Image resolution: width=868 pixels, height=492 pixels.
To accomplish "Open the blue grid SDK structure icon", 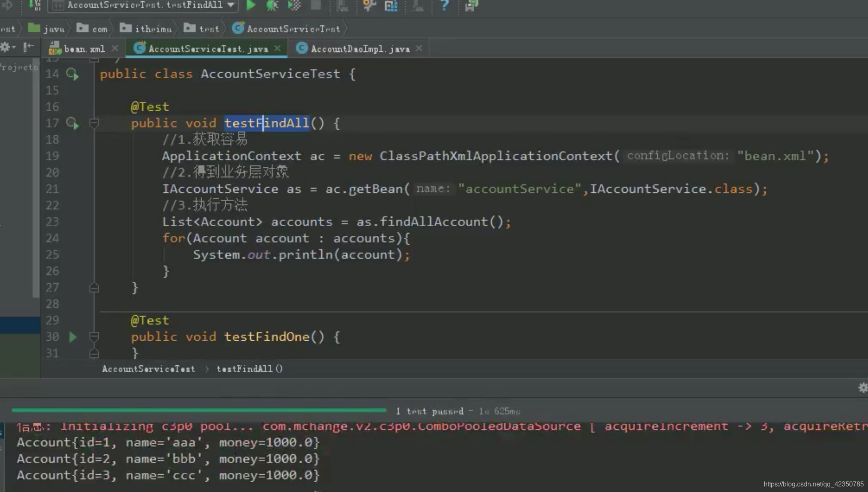I will pyautogui.click(x=391, y=5).
